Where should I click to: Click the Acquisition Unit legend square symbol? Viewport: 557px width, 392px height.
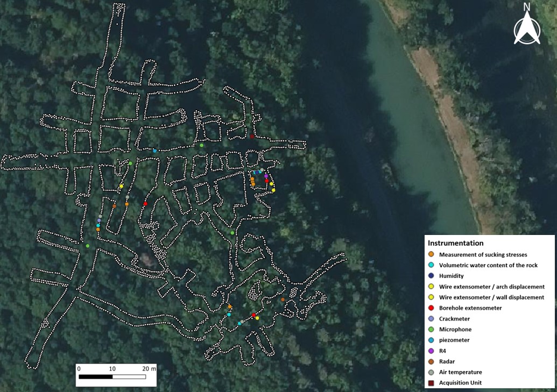point(431,383)
